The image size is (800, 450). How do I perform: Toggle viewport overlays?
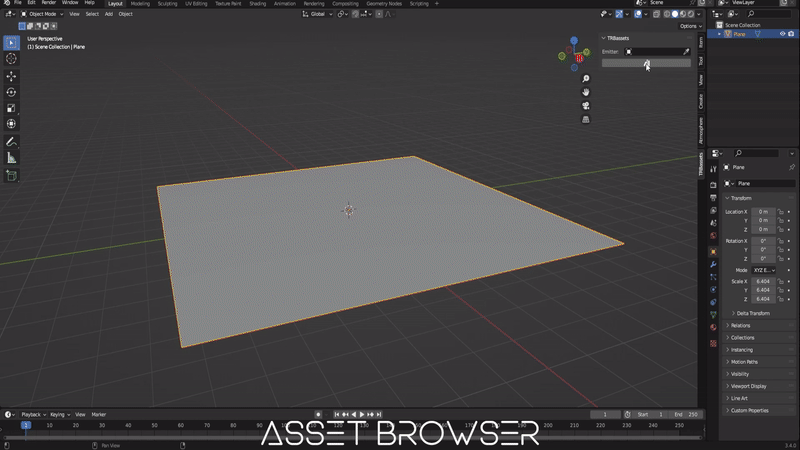tap(638, 14)
